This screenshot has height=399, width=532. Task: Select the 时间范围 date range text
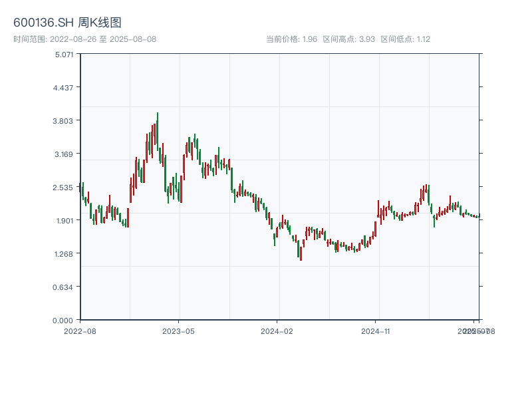pos(84,39)
